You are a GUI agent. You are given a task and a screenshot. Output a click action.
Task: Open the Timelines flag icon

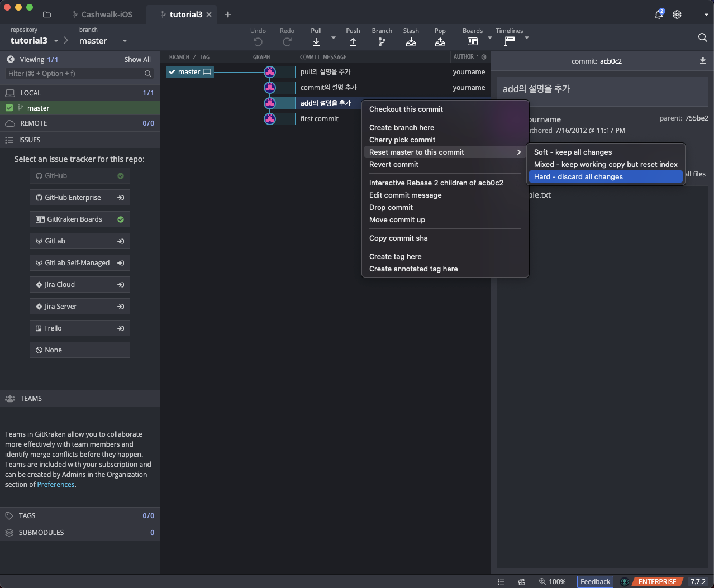pos(510,41)
